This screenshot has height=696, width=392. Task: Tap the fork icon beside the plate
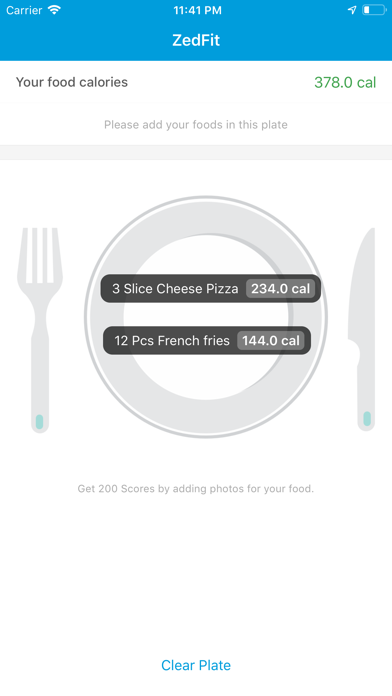(x=40, y=330)
